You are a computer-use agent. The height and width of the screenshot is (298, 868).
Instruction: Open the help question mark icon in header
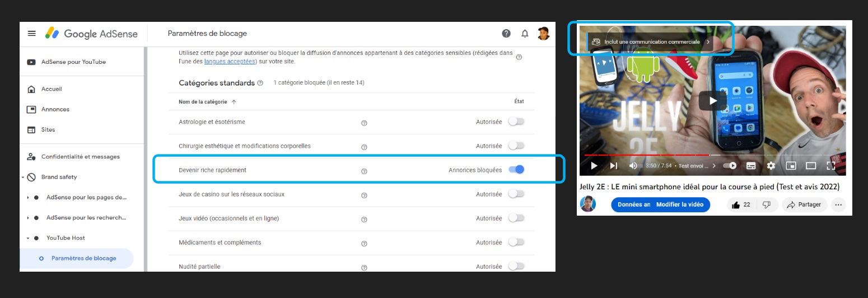(x=506, y=34)
